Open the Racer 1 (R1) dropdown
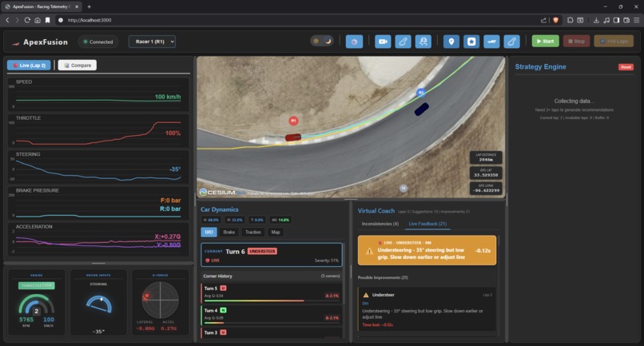Screen dimensions: 644x346 coord(152,42)
